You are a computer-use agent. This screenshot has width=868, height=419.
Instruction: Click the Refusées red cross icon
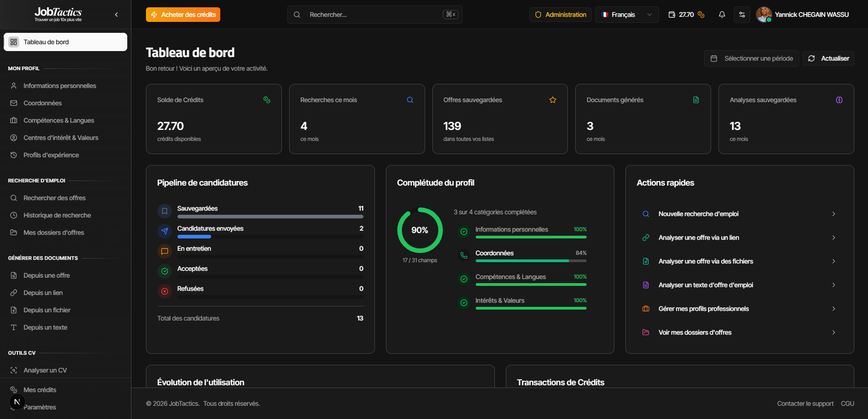pyautogui.click(x=165, y=291)
